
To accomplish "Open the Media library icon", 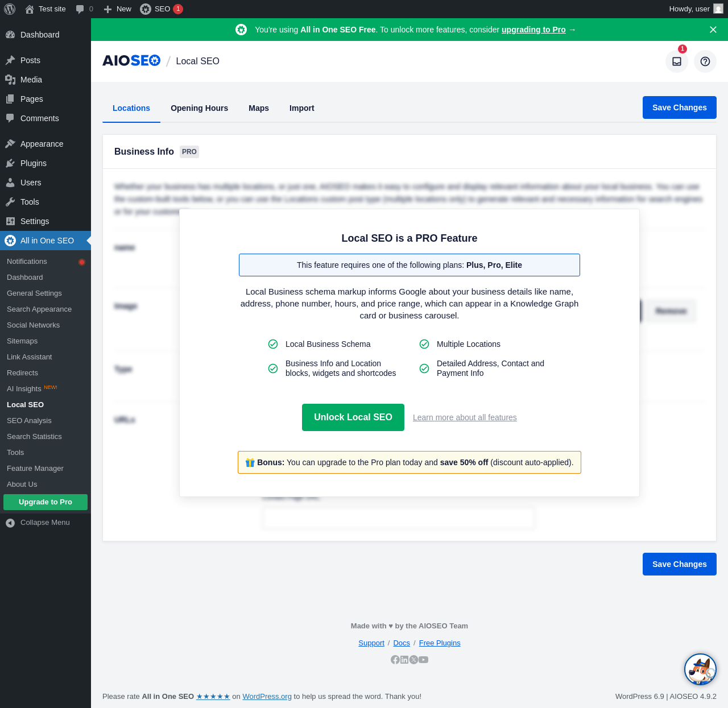I will click(x=10, y=80).
